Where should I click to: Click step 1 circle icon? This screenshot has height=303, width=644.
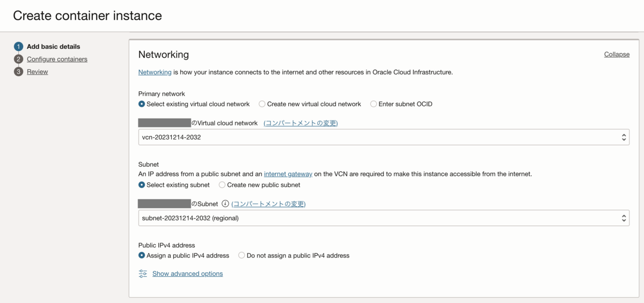click(19, 47)
